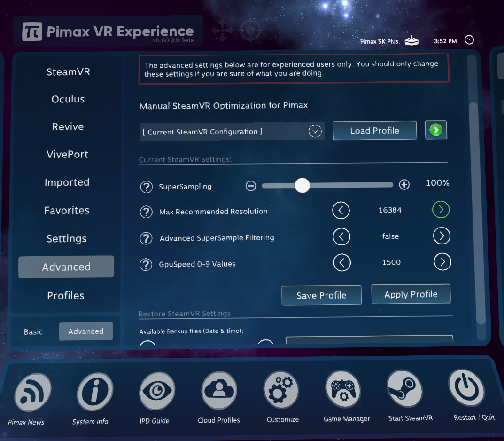Raise GpuSpeed value with right arrow
This screenshot has height=441, width=504.
click(x=442, y=262)
